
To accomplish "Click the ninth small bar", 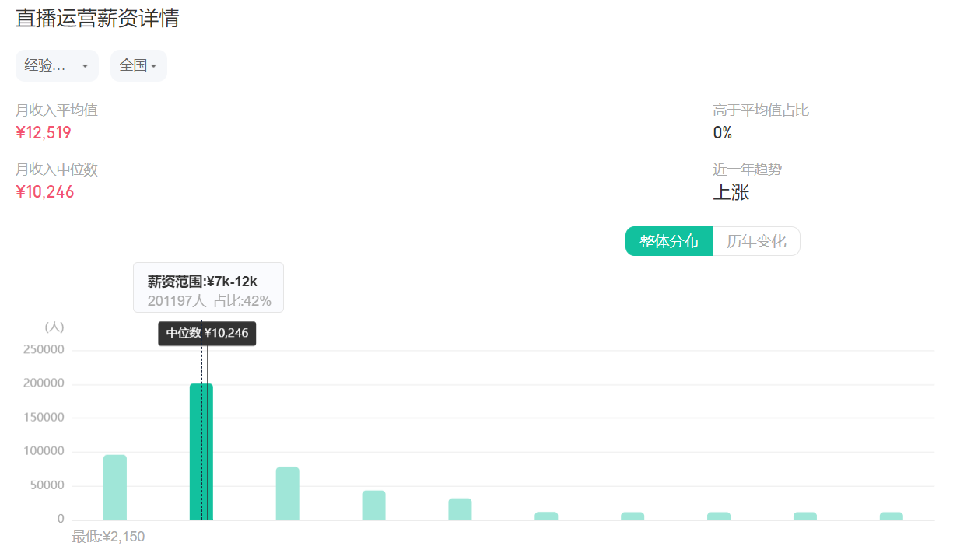I will tap(805, 516).
